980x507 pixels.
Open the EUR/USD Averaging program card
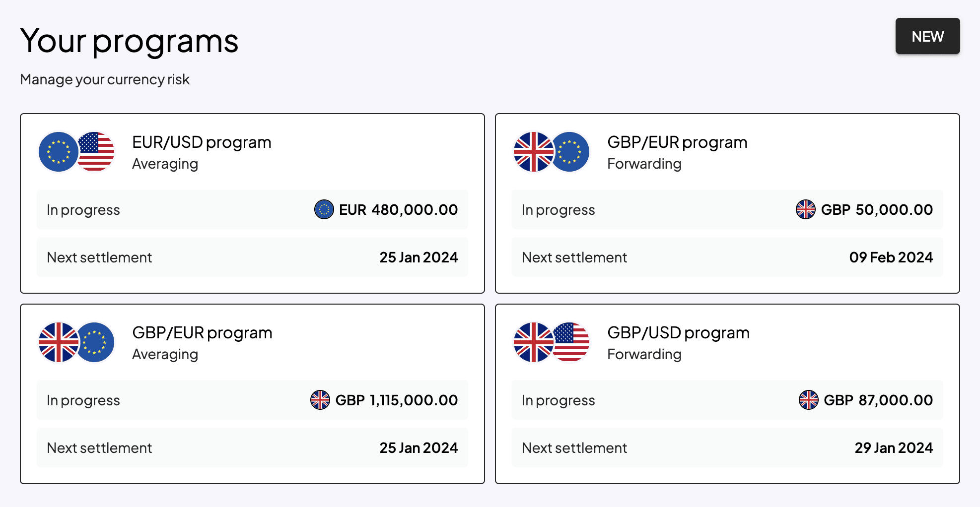click(252, 202)
